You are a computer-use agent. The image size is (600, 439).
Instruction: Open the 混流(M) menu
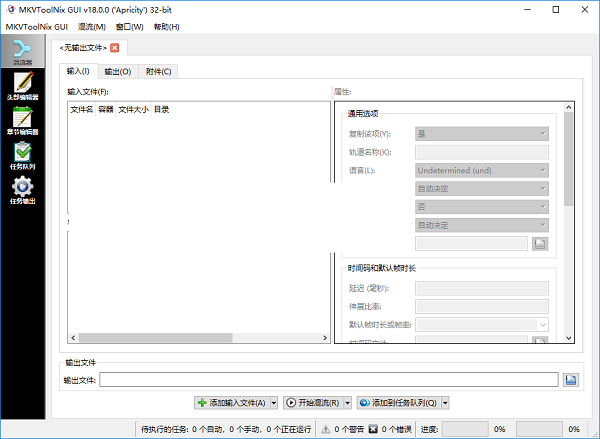tap(92, 27)
